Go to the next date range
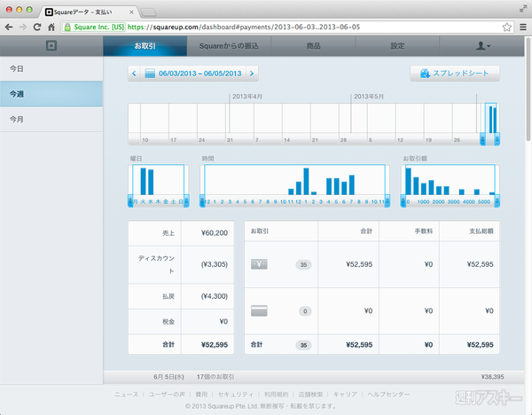Screen dimensions: 532x415 tap(253, 74)
